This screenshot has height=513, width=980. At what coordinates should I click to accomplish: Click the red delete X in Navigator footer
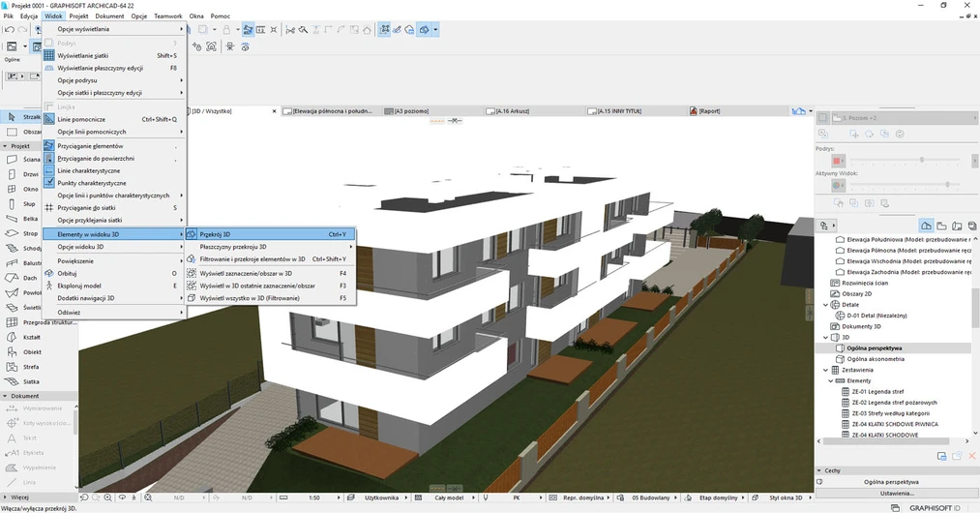pyautogui.click(x=972, y=457)
